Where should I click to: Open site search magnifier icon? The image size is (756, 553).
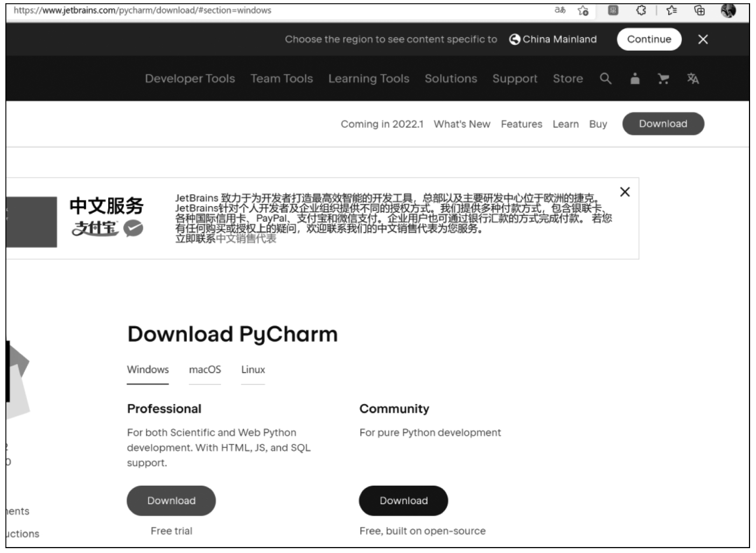click(606, 79)
